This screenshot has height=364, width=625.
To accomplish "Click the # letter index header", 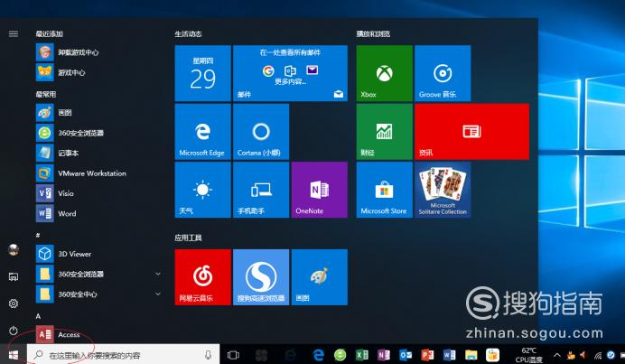I will point(38,236).
